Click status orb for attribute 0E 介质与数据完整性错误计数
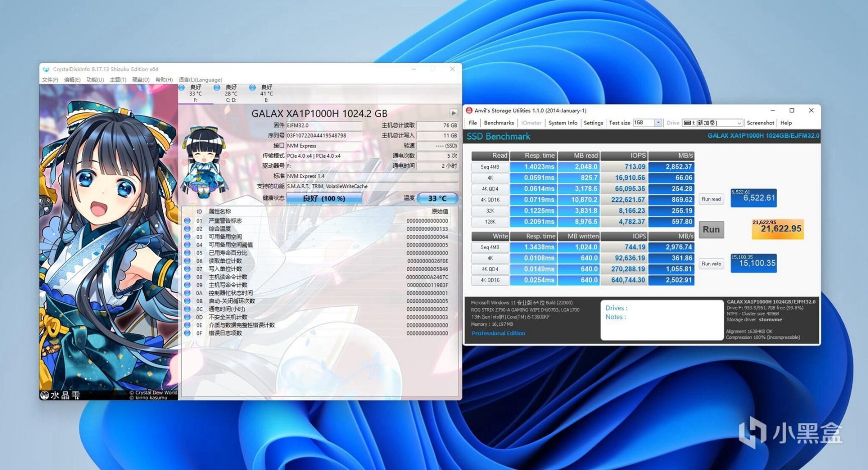Viewport: 868px width, 470px height. pos(187,325)
